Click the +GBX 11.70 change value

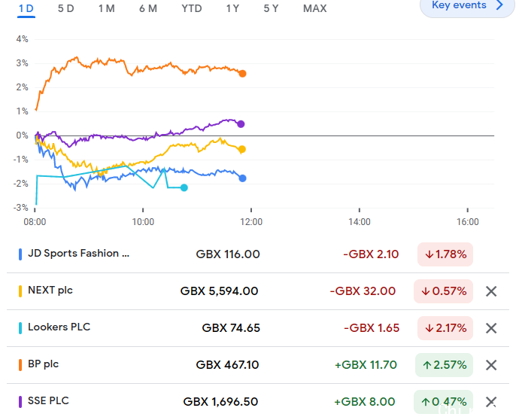(366, 365)
